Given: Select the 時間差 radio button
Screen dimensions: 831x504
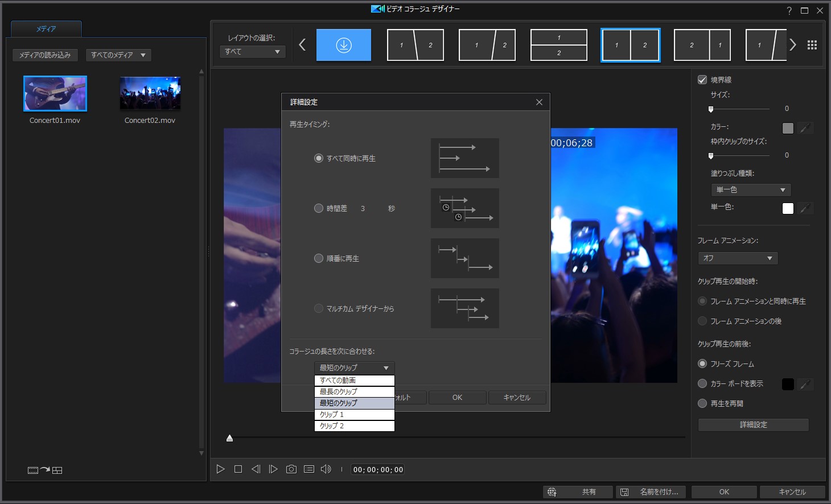Looking at the screenshot, I should (319, 208).
